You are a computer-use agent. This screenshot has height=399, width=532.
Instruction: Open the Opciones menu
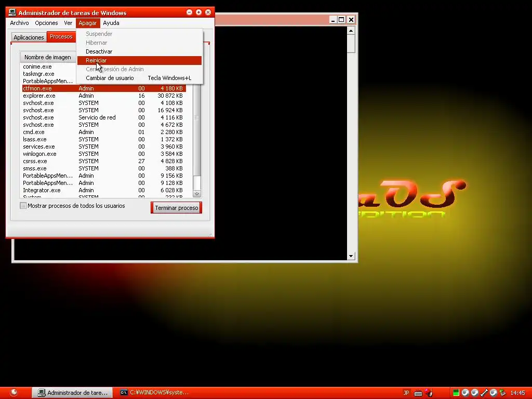tap(46, 23)
